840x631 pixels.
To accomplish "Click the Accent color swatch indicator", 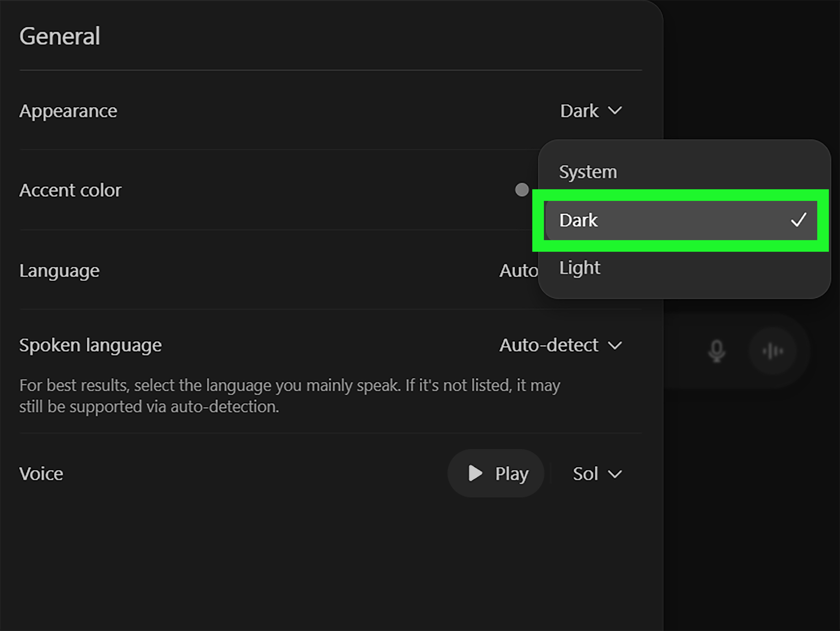I will 522,190.
